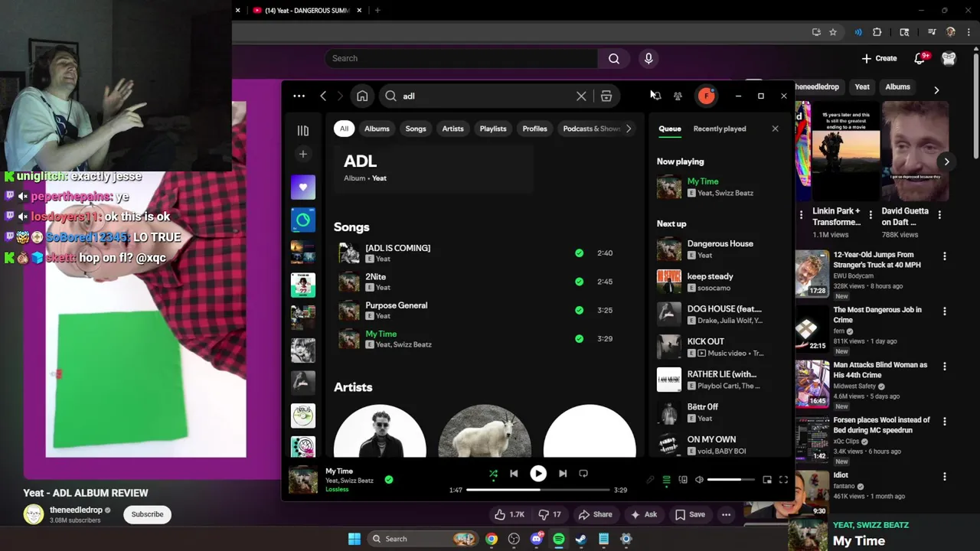Close the Spotify queue panel

[775, 129]
